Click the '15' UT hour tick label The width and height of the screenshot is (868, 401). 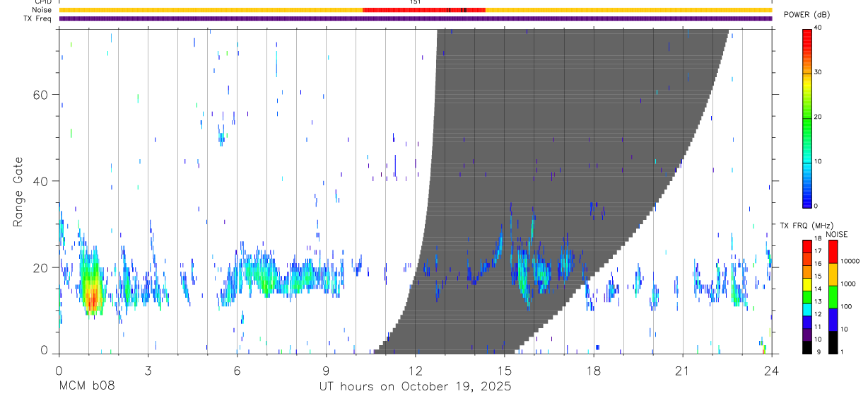point(505,370)
